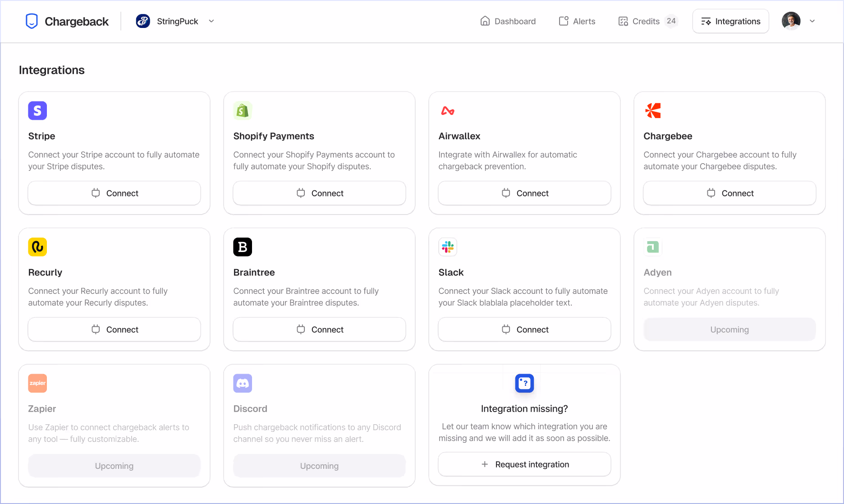The image size is (844, 504).
Task: Click the Recurly logo icon
Action: (x=37, y=247)
